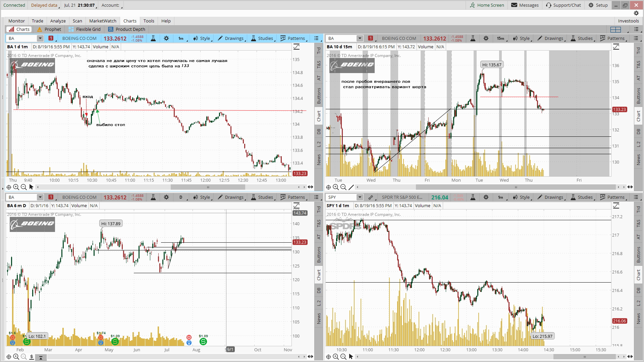Select the pointer cursor tool on SPY chart
The width and height of the screenshot is (644, 362).
pos(351,357)
